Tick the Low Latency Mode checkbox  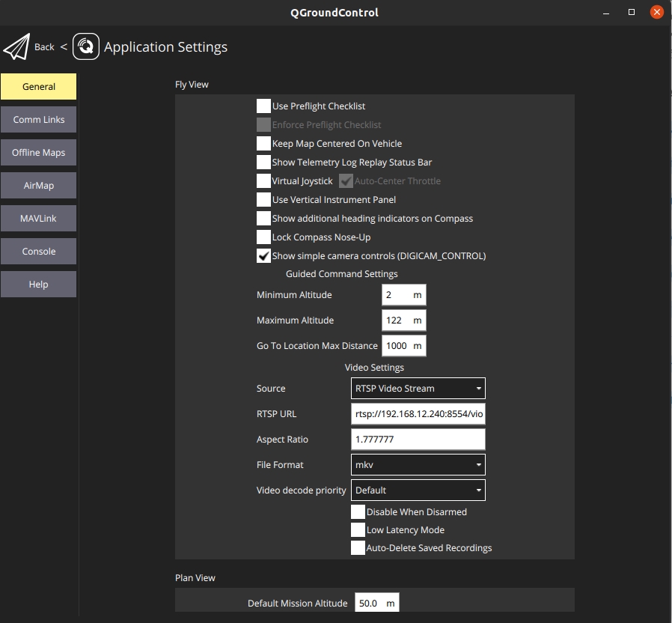pos(358,530)
